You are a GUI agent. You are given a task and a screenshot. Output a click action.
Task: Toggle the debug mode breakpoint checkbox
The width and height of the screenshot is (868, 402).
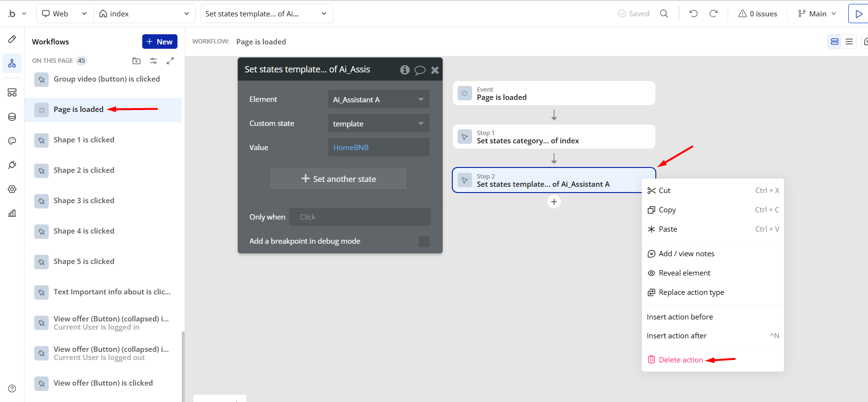coord(424,241)
